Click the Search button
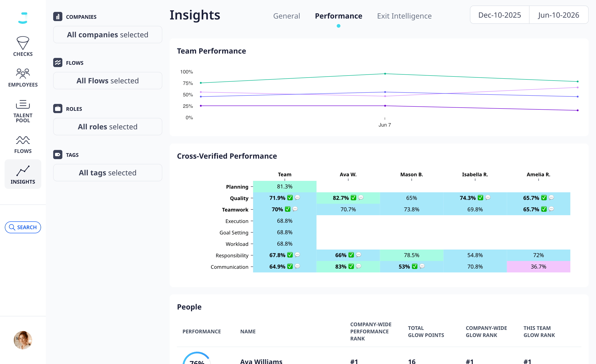 click(23, 227)
